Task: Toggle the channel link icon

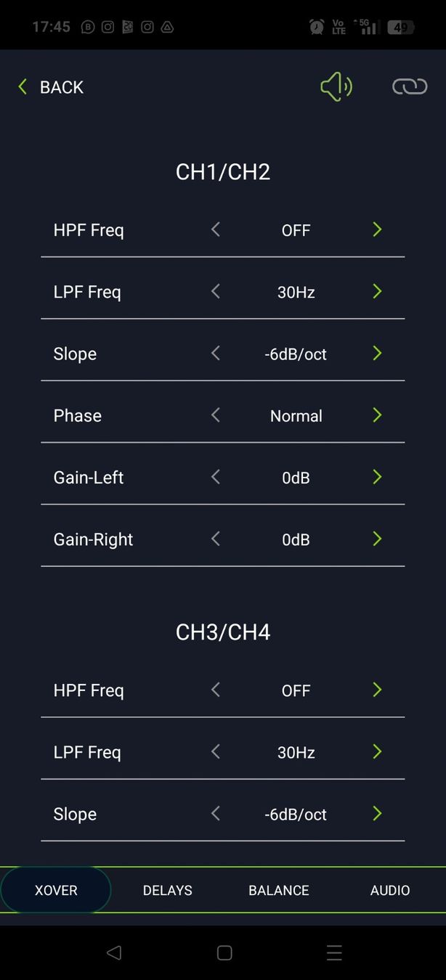Action: click(410, 87)
